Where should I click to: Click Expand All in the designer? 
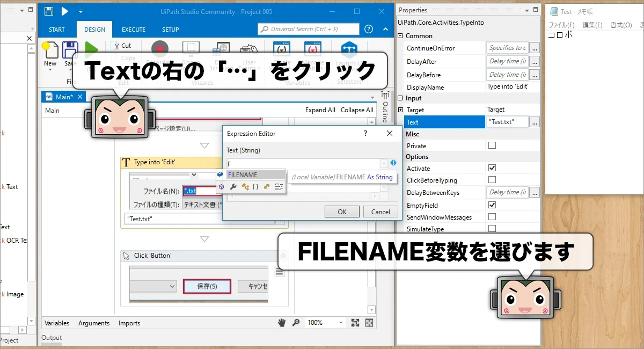320,110
